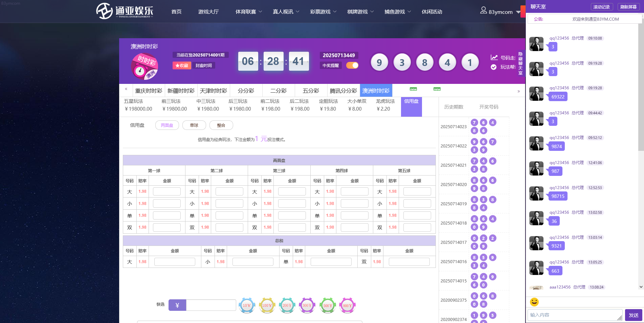Click the chat room vertical scrollbar
Screen dimensions: 644x323
click(641, 91)
